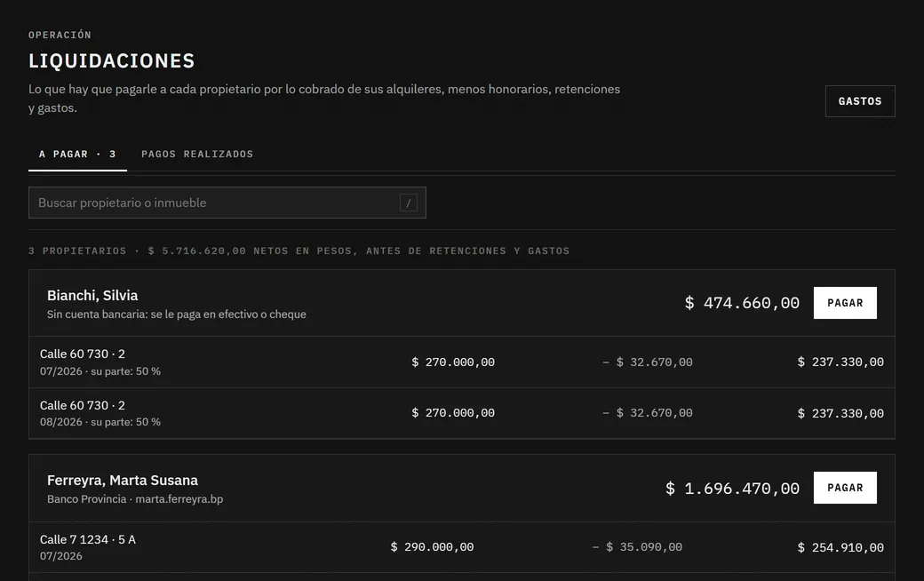Viewport: 924px width, 581px height.
Task: Pay Bianchi, Silvia with Pagar button
Action: [845, 303]
